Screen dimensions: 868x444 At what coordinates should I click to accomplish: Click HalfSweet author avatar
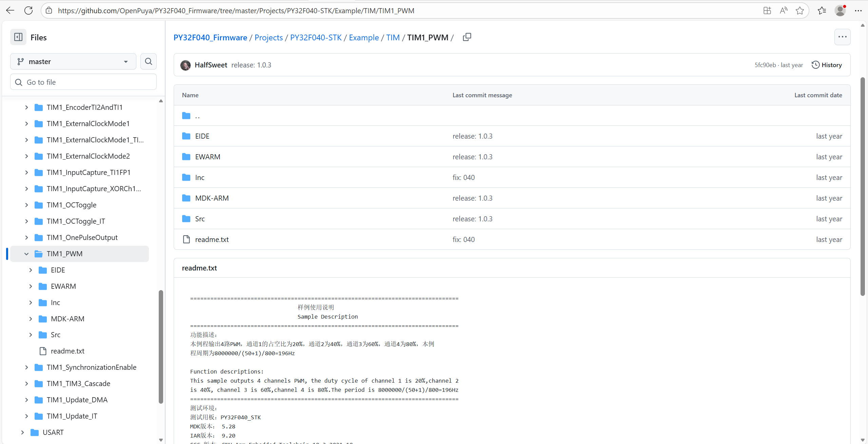(x=185, y=65)
